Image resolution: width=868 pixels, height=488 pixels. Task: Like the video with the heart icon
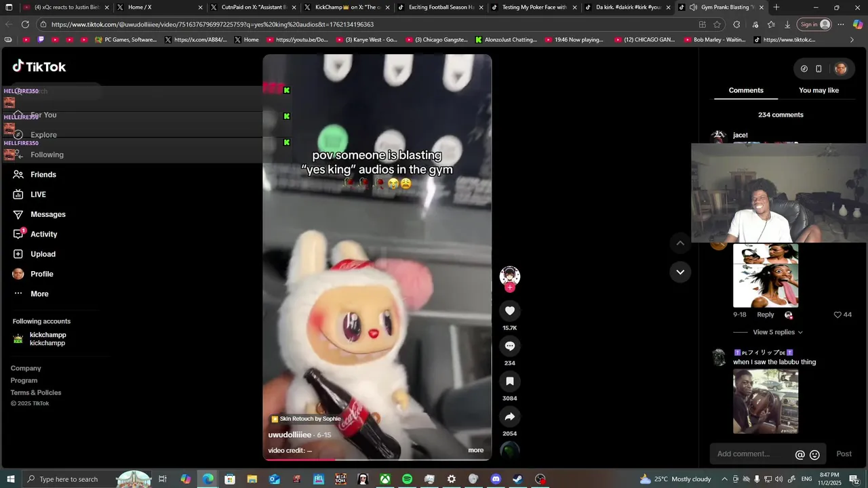pos(510,310)
